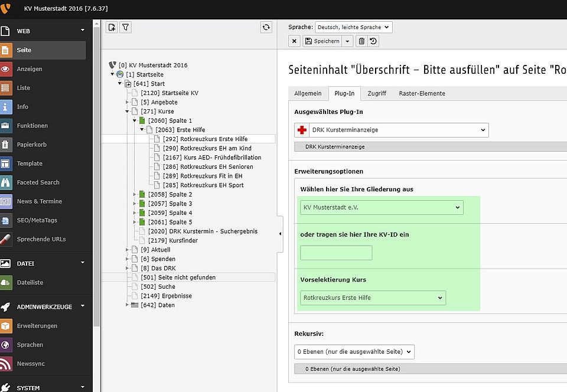567x392 pixels.
Task: Open the Papierkorb module
Action: [32, 145]
